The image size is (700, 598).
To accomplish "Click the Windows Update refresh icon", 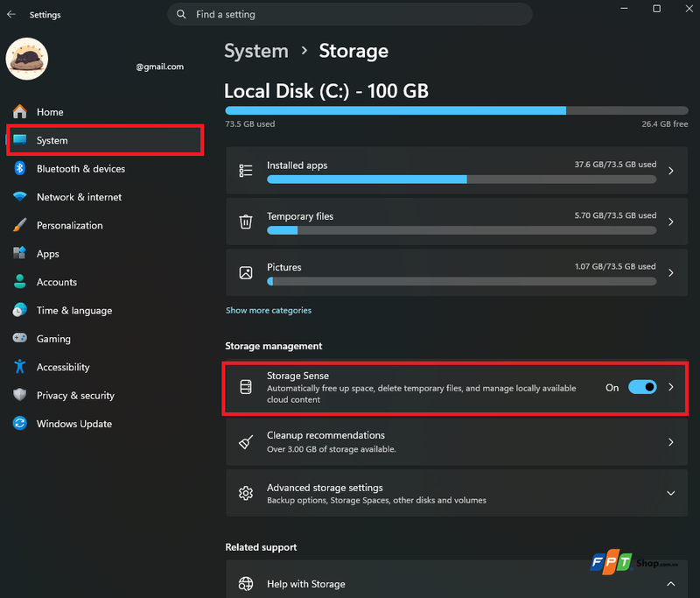I will [x=19, y=423].
